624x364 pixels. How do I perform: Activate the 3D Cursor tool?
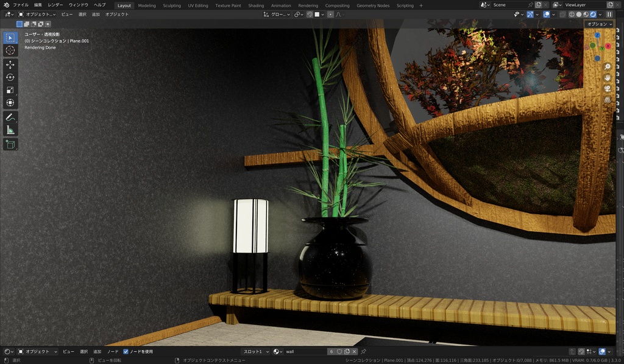pyautogui.click(x=10, y=51)
